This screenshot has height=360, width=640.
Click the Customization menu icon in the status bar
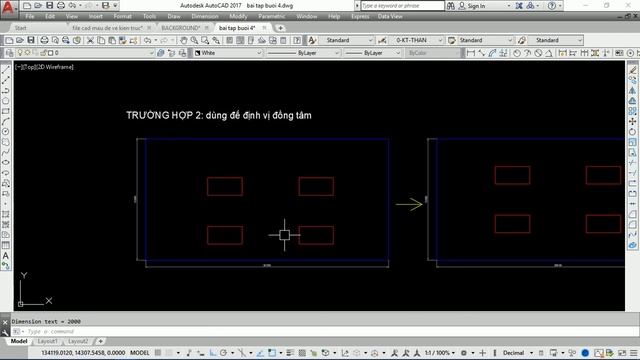click(633, 353)
